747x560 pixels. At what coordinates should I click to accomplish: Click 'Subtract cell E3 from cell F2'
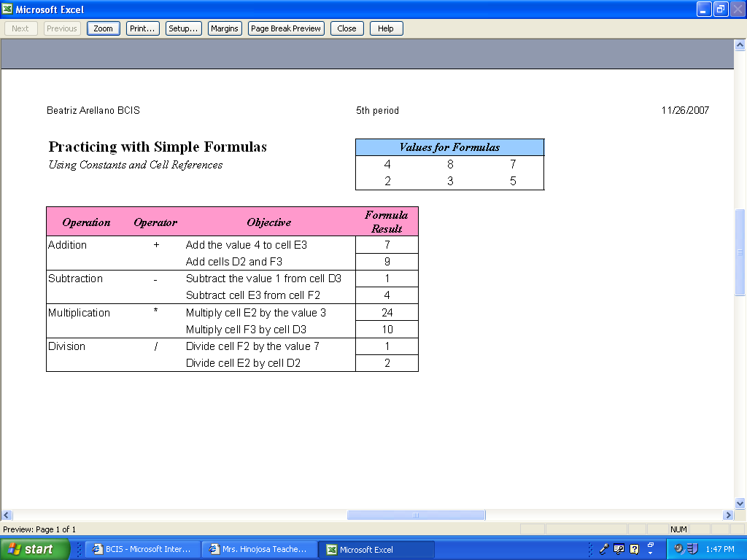pos(253,295)
